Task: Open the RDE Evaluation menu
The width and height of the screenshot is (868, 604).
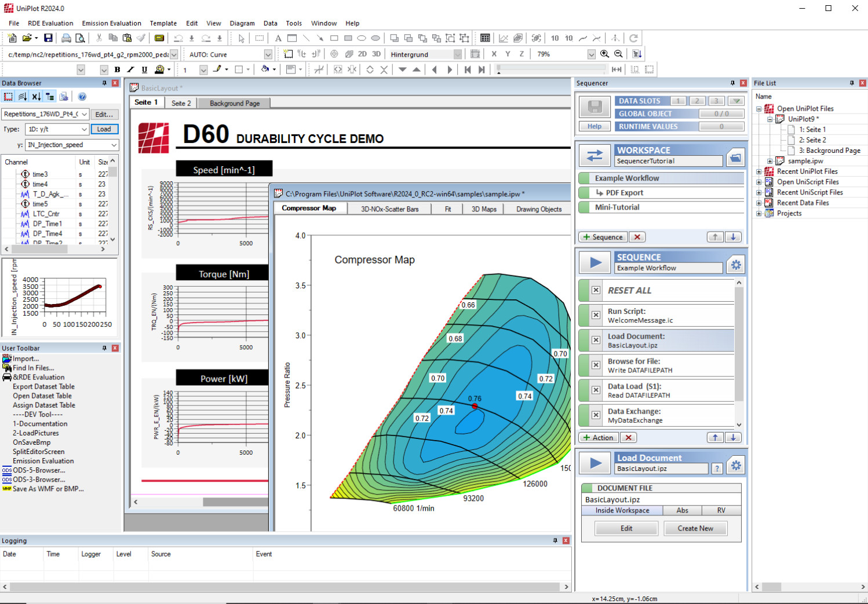Action: click(x=50, y=23)
